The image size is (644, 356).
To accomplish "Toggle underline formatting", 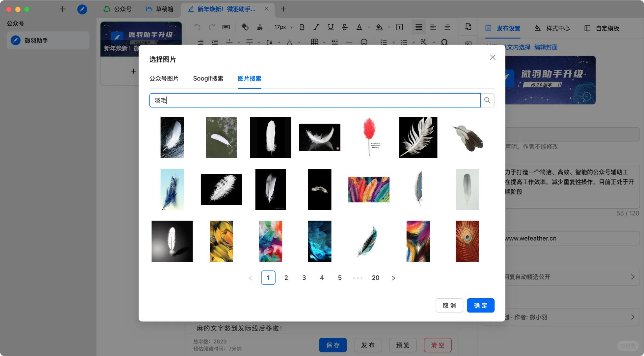I will point(330,27).
